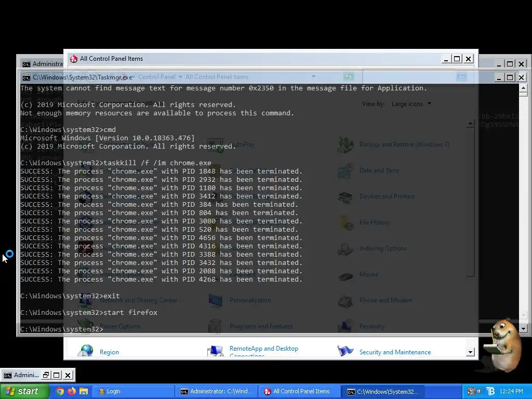Restore the minimized Admini... window
This screenshot has height=399, width=532.
click(46, 375)
